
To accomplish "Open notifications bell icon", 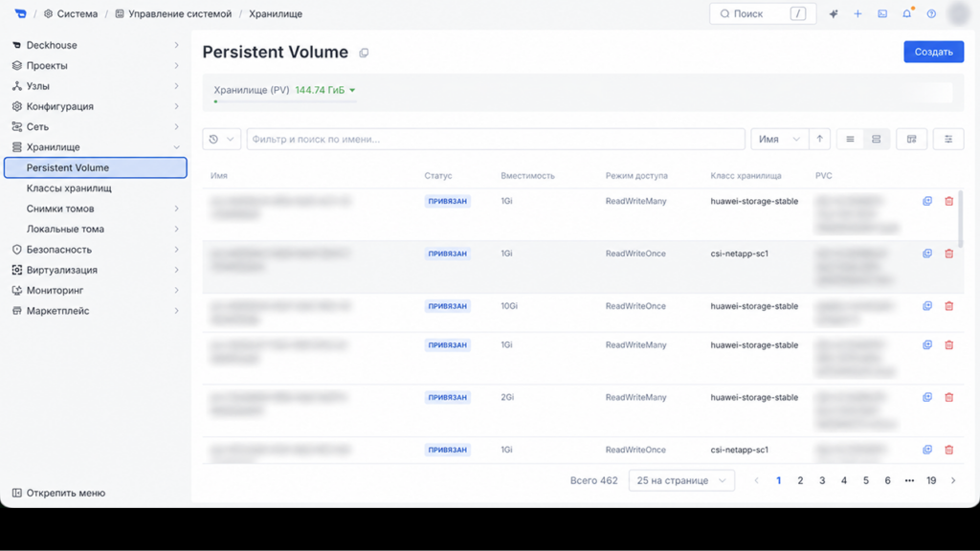I will [907, 13].
